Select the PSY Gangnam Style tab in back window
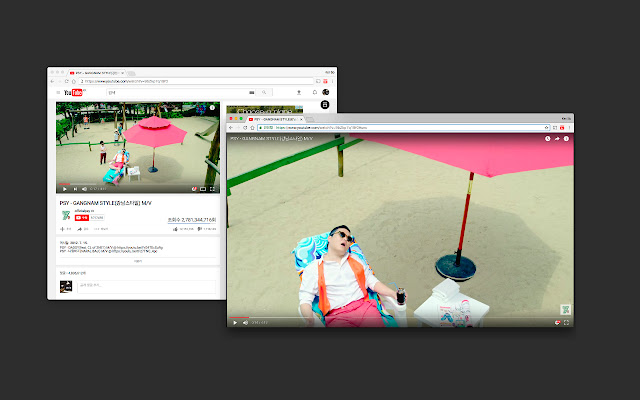This screenshot has height=400, width=640. point(96,73)
